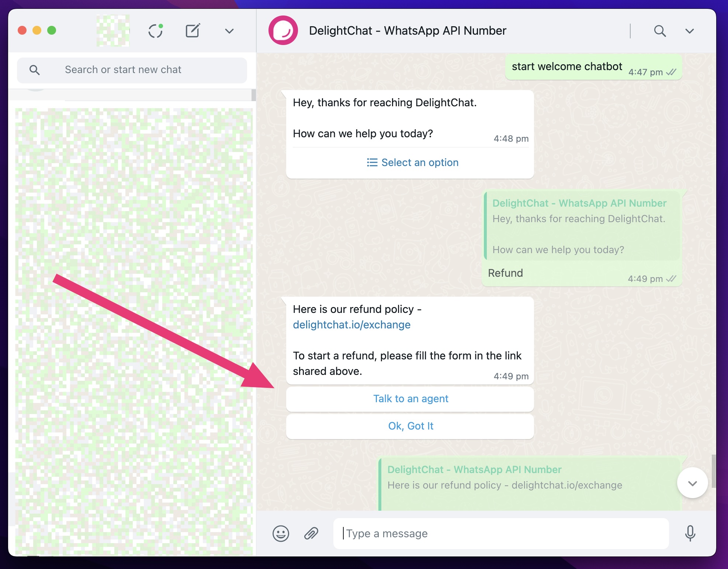728x569 pixels.
Task: Click the Refund message text
Action: tap(505, 273)
